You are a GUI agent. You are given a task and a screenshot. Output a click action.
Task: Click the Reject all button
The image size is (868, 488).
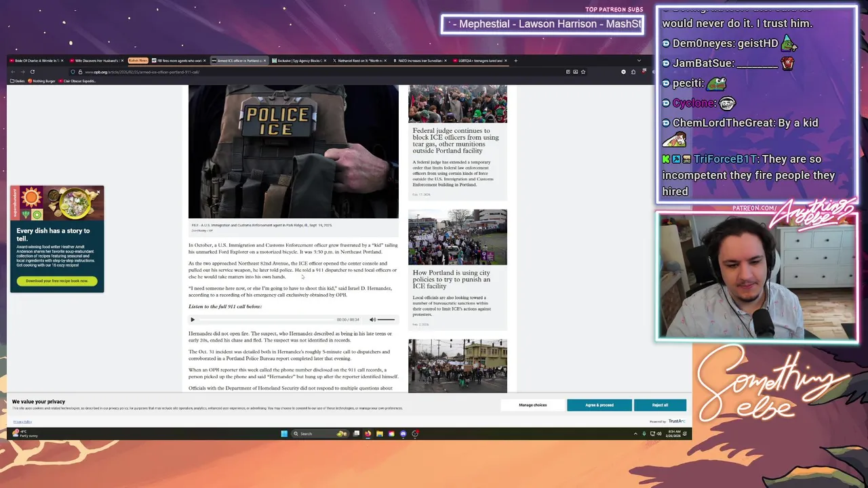(660, 405)
